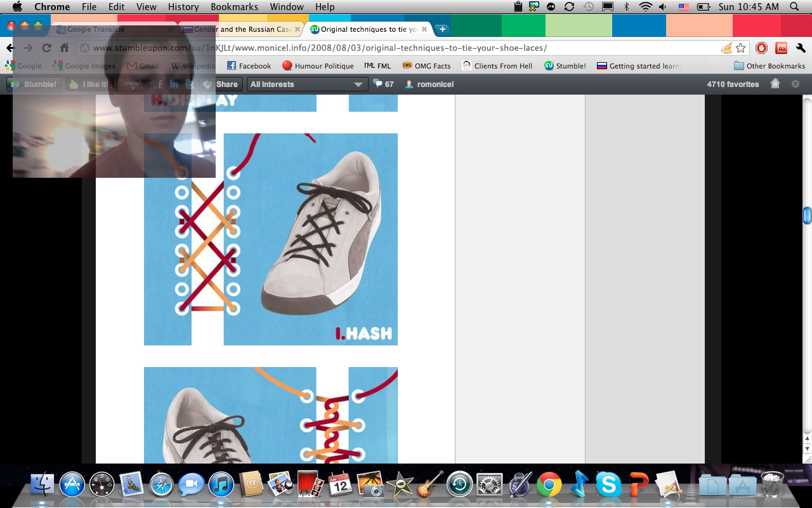Expand the Other Bookmarks folder
Image resolution: width=812 pixels, height=508 pixels.
point(769,65)
